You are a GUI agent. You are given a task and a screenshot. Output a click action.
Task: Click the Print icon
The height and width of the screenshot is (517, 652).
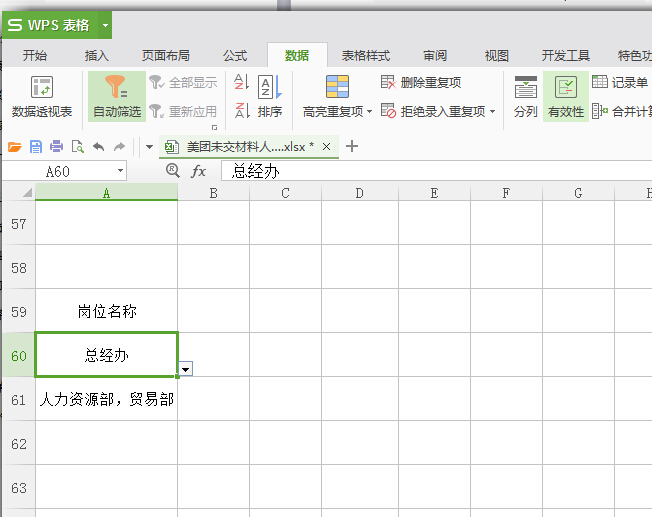pyautogui.click(x=57, y=147)
